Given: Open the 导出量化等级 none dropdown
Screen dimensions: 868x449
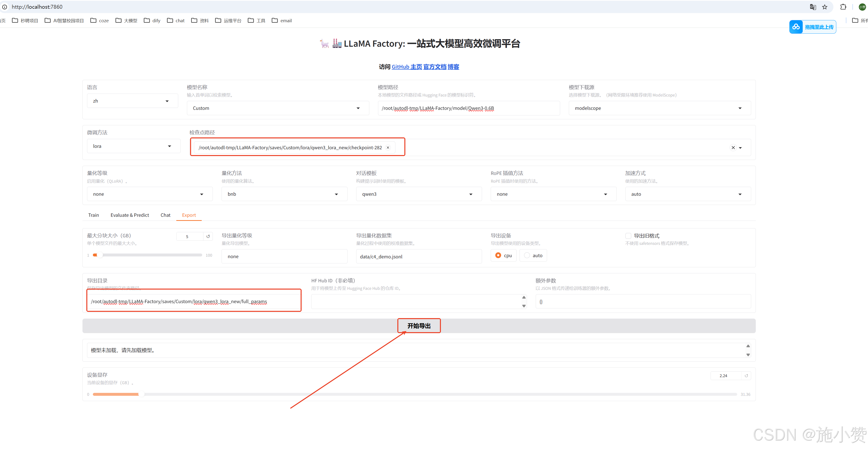Looking at the screenshot, I should 284,256.
